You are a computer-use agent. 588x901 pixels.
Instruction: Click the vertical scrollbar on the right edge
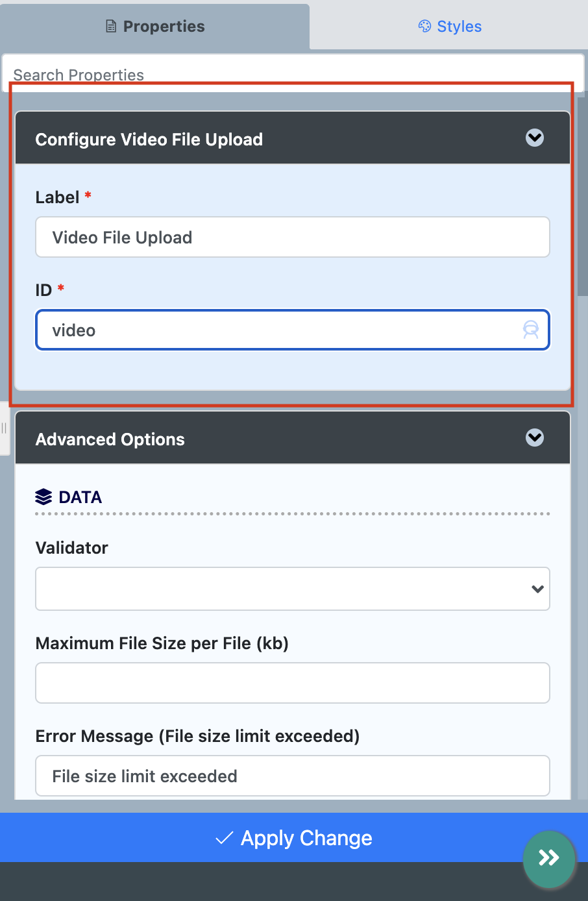pyautogui.click(x=582, y=195)
